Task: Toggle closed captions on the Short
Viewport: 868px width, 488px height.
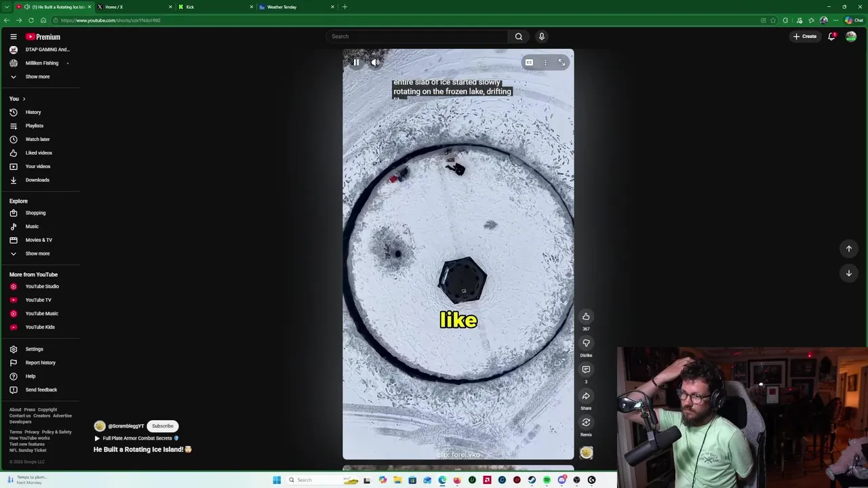Action: 529,62
